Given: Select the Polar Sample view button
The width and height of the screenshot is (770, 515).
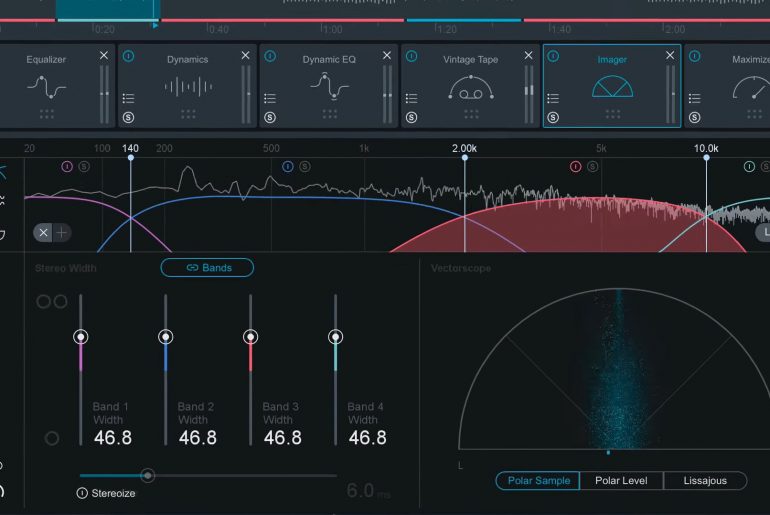Looking at the screenshot, I should pos(538,481).
